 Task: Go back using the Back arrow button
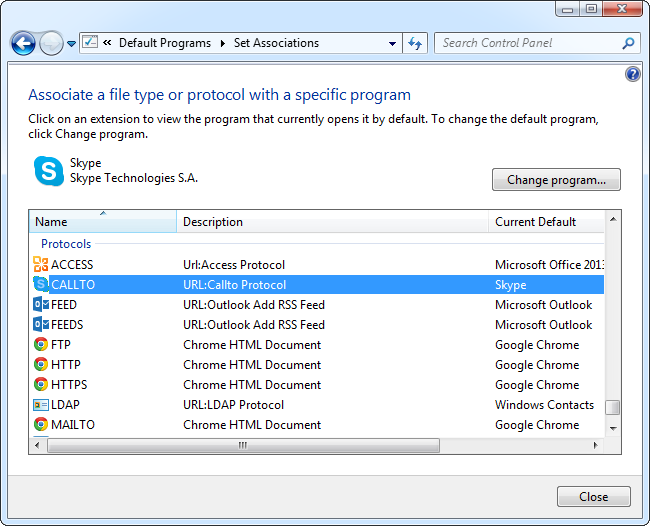click(x=23, y=43)
